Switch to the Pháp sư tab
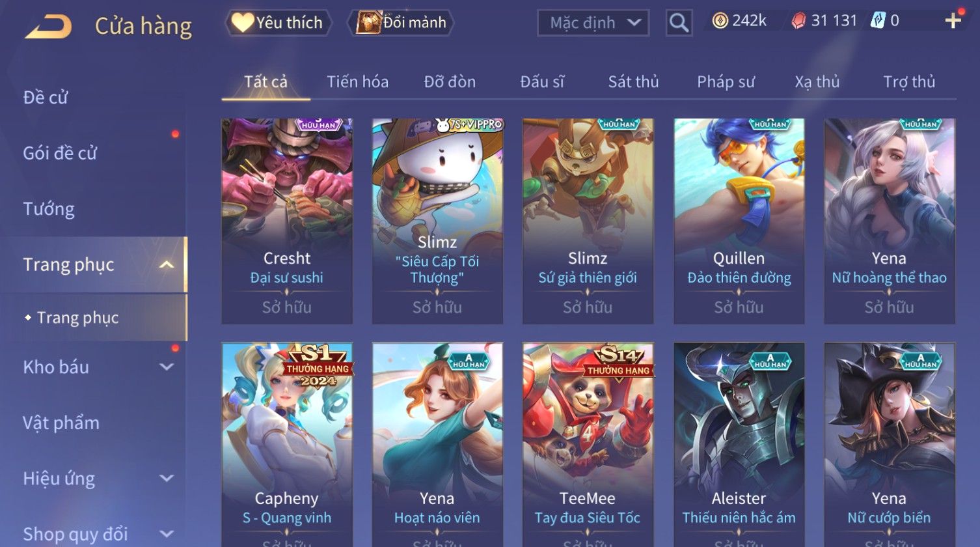The height and width of the screenshot is (547, 980). (x=726, y=82)
